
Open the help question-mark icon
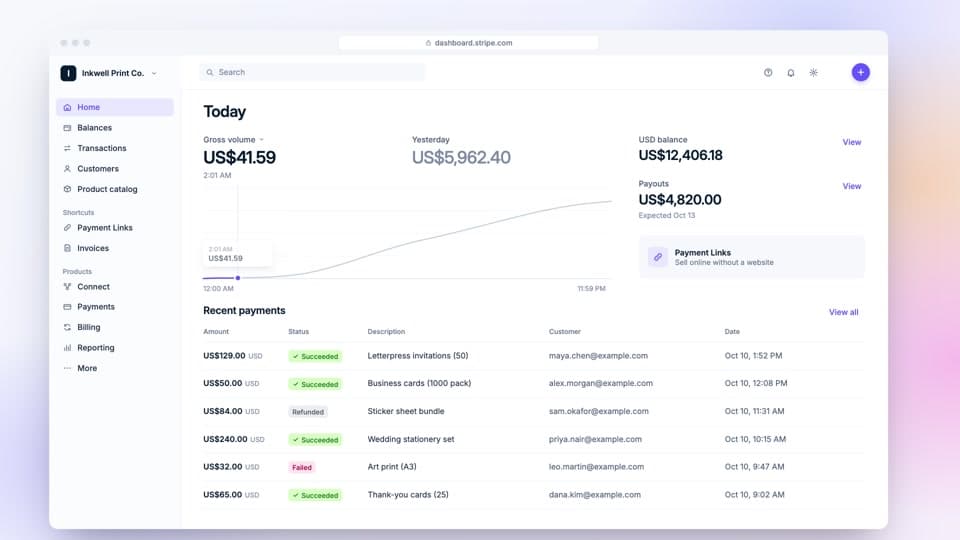coord(768,73)
